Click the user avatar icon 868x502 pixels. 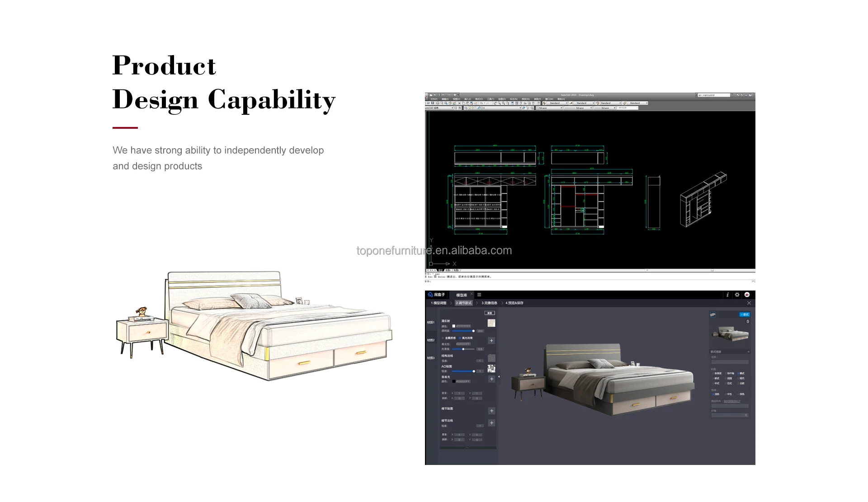coord(747,295)
